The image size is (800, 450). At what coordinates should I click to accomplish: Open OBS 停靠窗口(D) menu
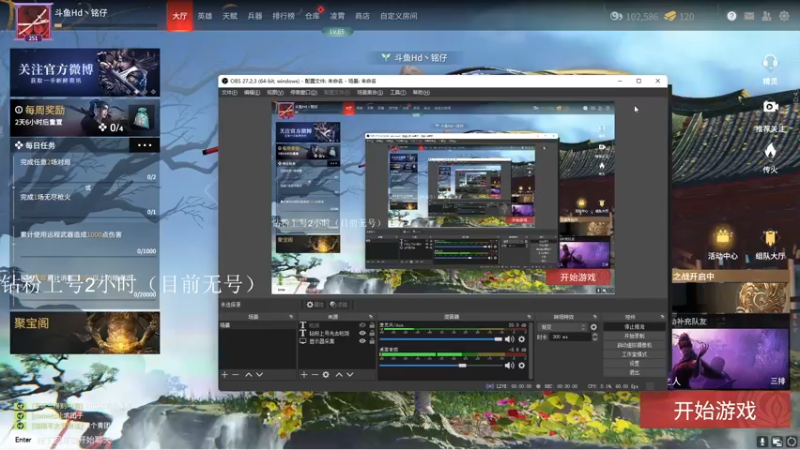pyautogui.click(x=304, y=92)
